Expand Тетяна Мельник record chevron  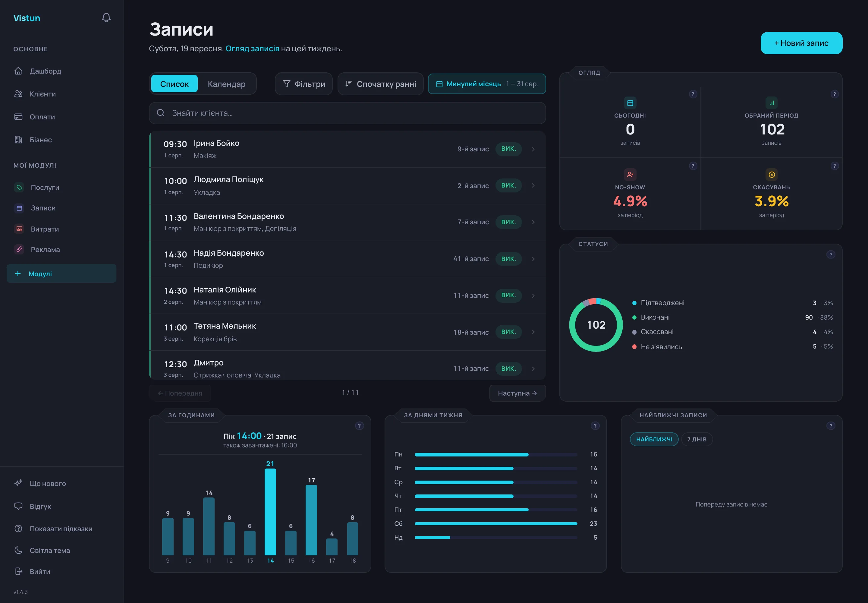[x=533, y=332]
